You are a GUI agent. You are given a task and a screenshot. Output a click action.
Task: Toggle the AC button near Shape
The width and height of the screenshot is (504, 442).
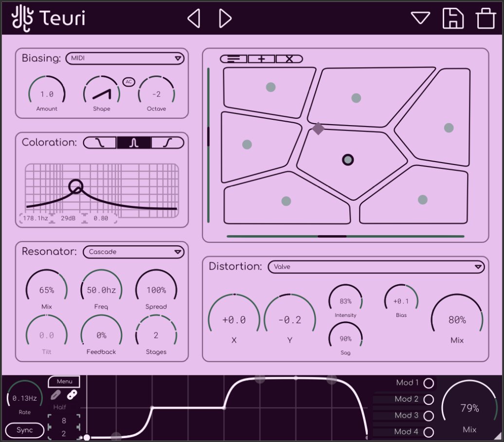click(x=128, y=82)
